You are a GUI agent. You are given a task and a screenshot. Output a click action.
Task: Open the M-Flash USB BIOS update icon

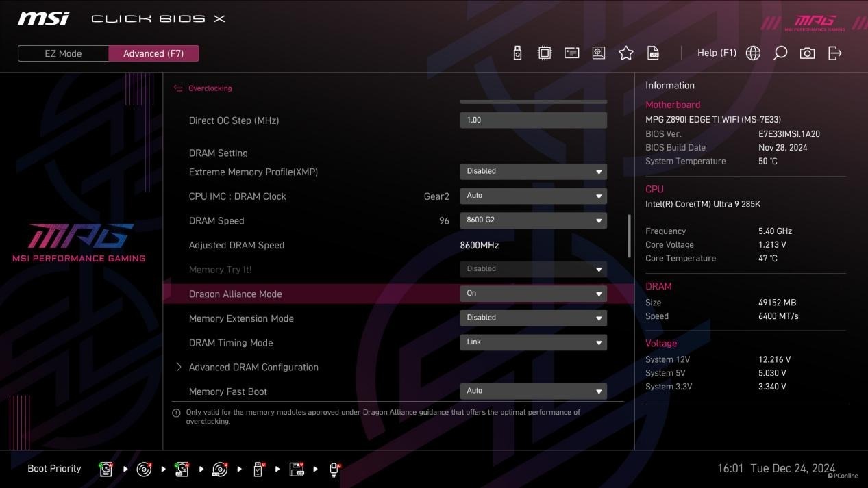point(517,53)
